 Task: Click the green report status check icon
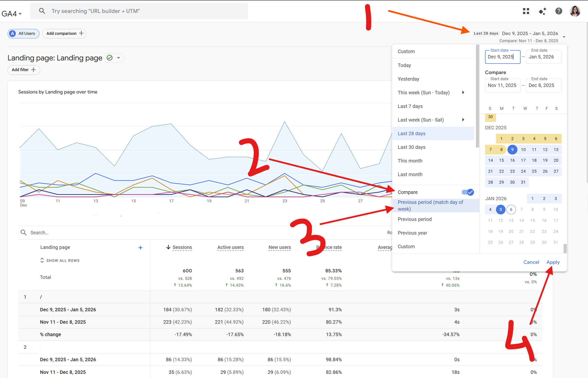110,58
